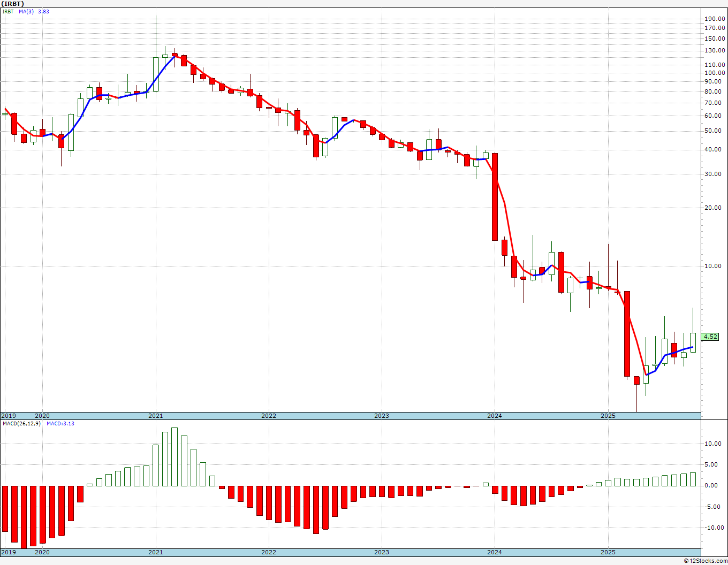Click the 150.00 price axis label

click(x=715, y=39)
